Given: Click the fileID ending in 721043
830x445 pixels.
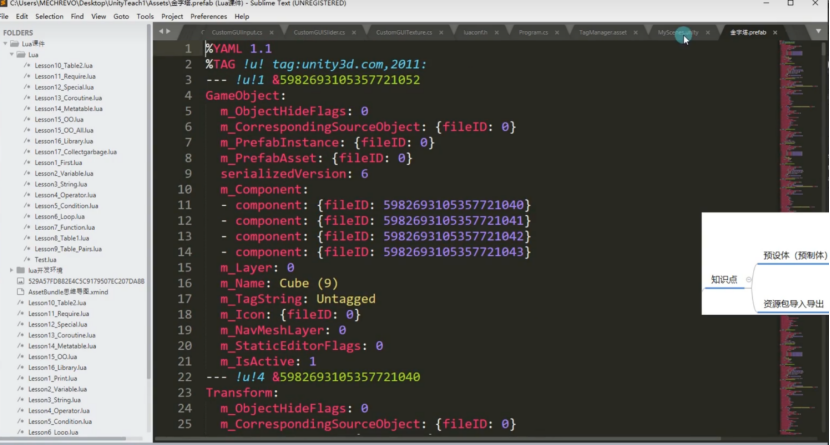Looking at the screenshot, I should tap(453, 252).
